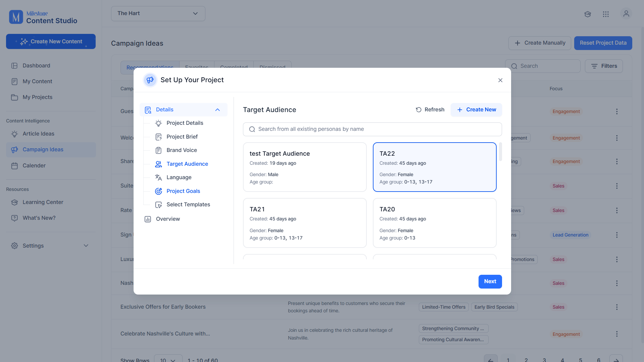Click Limited-Time Offers tag
This screenshot has width=644, height=362.
pyautogui.click(x=444, y=307)
